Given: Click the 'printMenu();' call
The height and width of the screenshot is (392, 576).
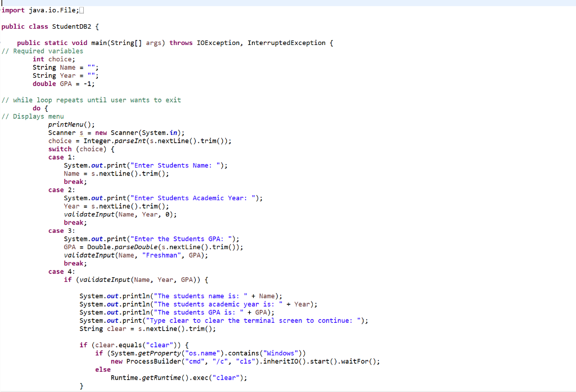Looking at the screenshot, I should pos(71,124).
